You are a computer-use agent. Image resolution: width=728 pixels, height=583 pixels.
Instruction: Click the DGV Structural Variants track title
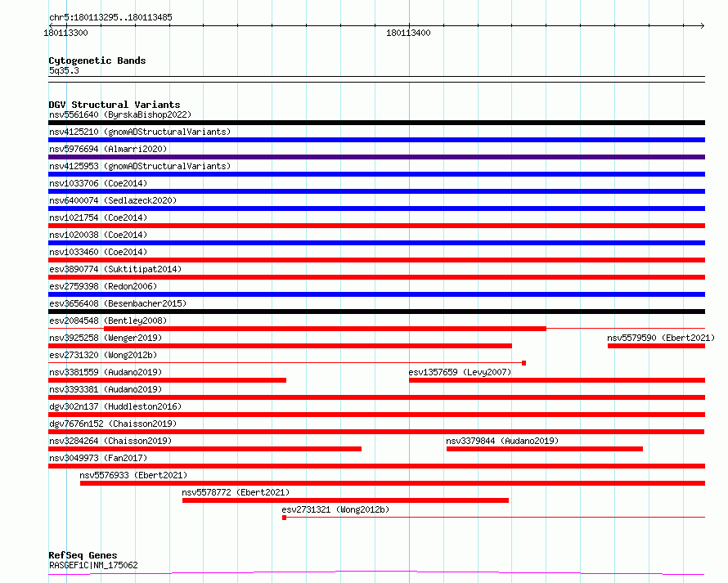115,105
